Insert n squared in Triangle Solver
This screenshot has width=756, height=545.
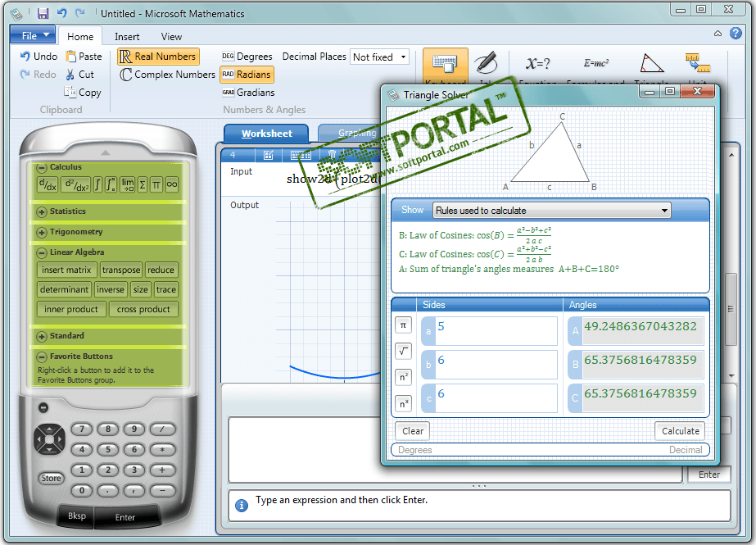click(x=403, y=377)
